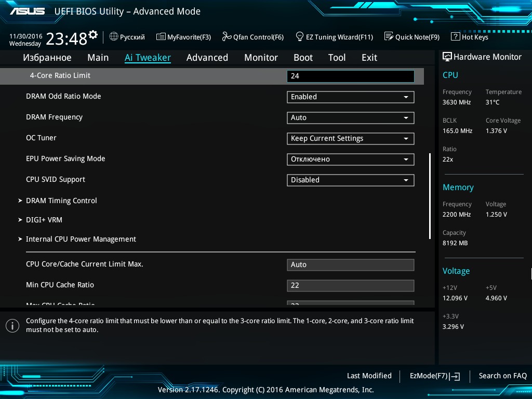Click the Hot Keys question mark icon
Image resolution: width=532 pixels, height=399 pixels.
tap(455, 36)
